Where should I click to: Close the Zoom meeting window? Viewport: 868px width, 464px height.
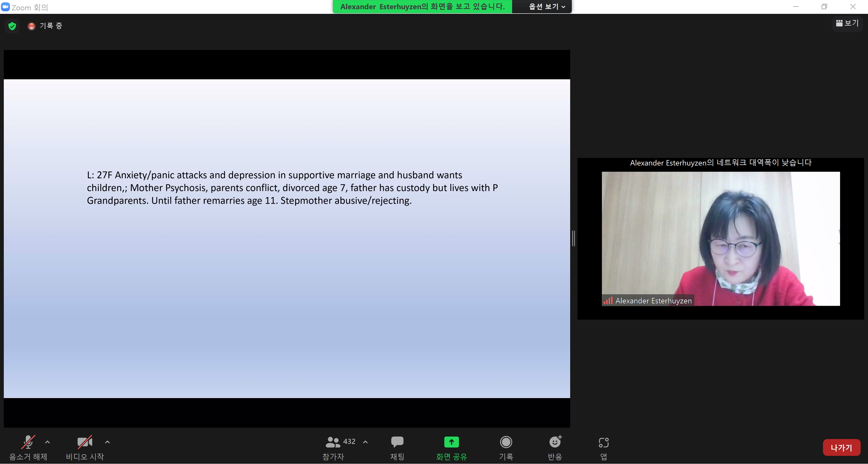[853, 7]
